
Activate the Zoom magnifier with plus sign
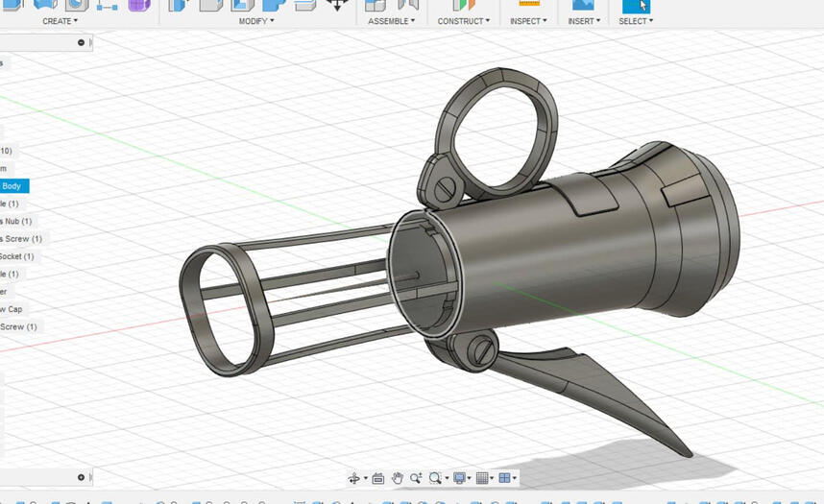[x=416, y=478]
